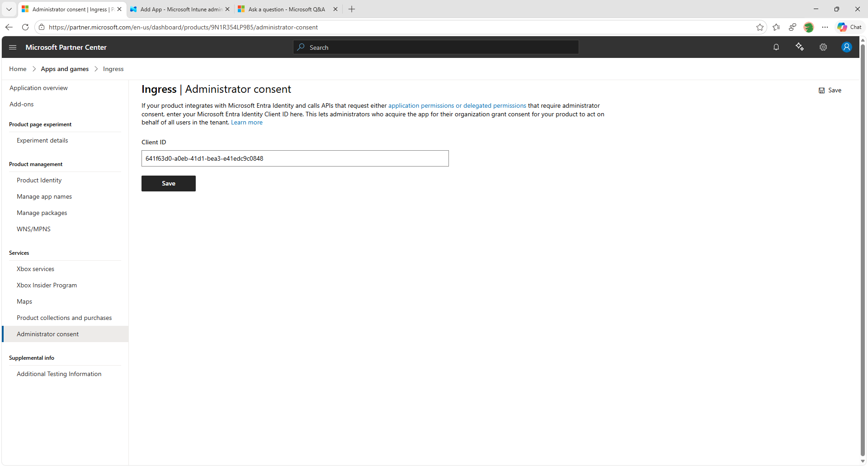The height and width of the screenshot is (467, 868).
Task: Click the Client ID label
Action: 154,142
